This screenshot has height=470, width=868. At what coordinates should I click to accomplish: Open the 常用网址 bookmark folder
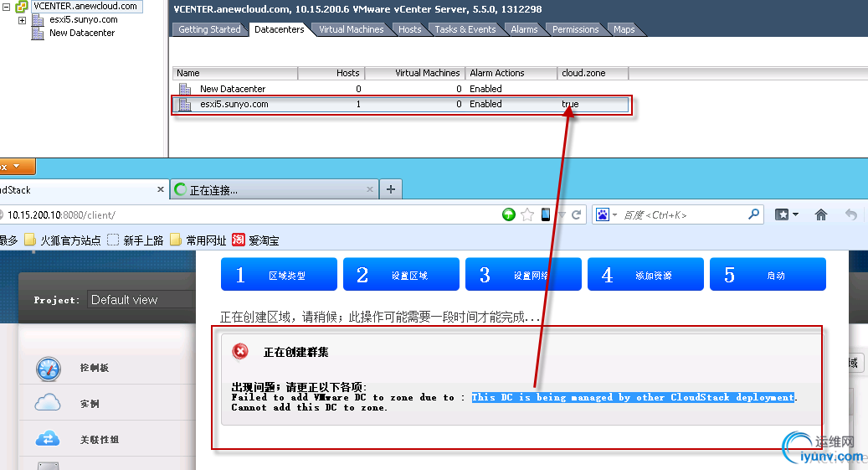tap(198, 240)
